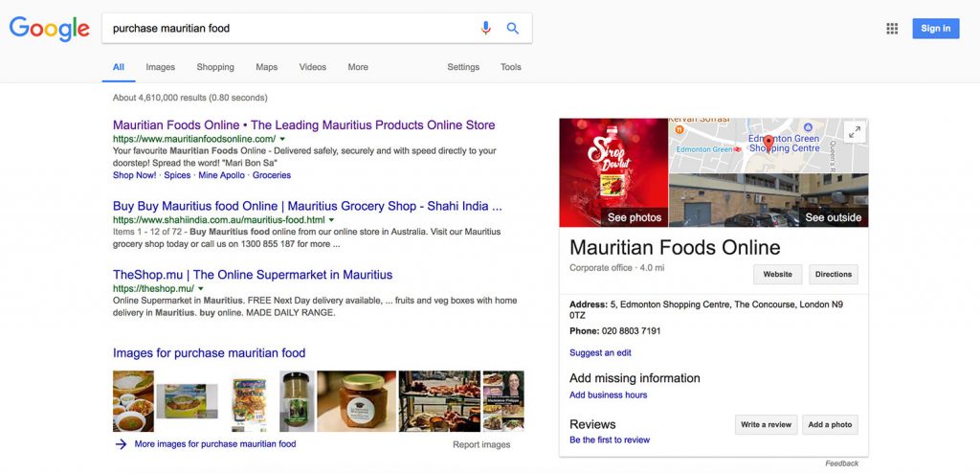Screen dimensions: 980x473
Task: Open image thumbnail of orange jam jar
Action: tap(356, 401)
